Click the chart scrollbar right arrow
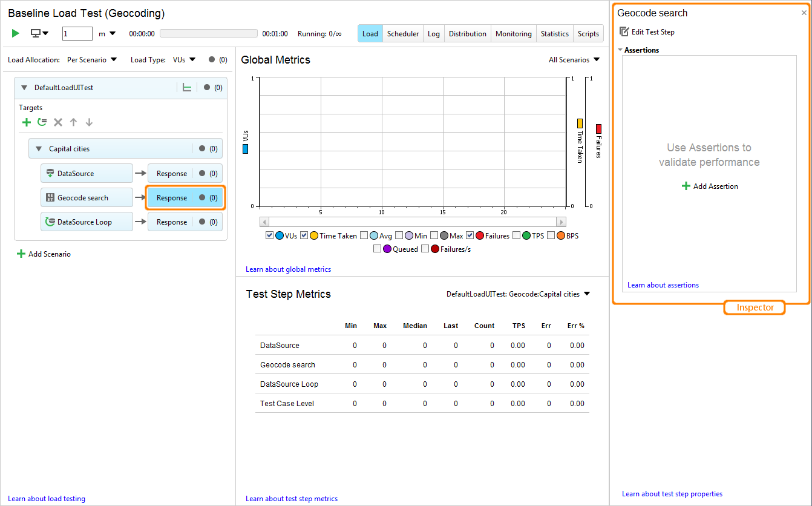Image resolution: width=812 pixels, height=506 pixels. point(561,222)
